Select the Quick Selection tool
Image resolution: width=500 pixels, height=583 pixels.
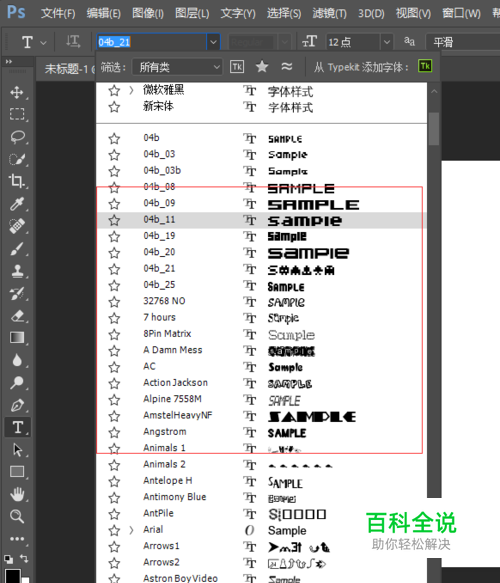(x=17, y=159)
